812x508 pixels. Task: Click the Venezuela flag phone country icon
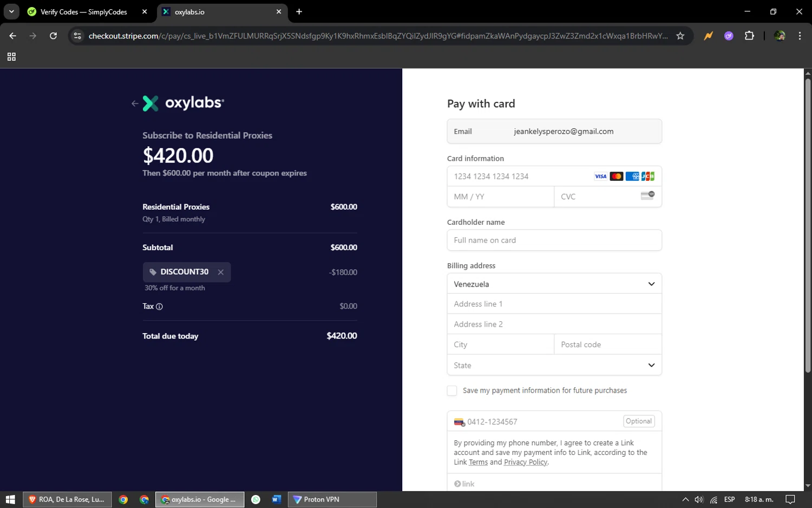pos(459,422)
